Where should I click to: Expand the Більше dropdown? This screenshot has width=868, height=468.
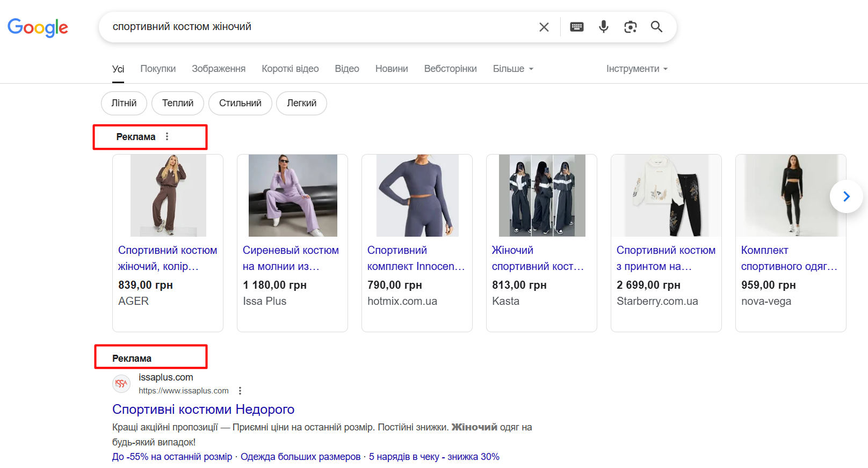[513, 69]
